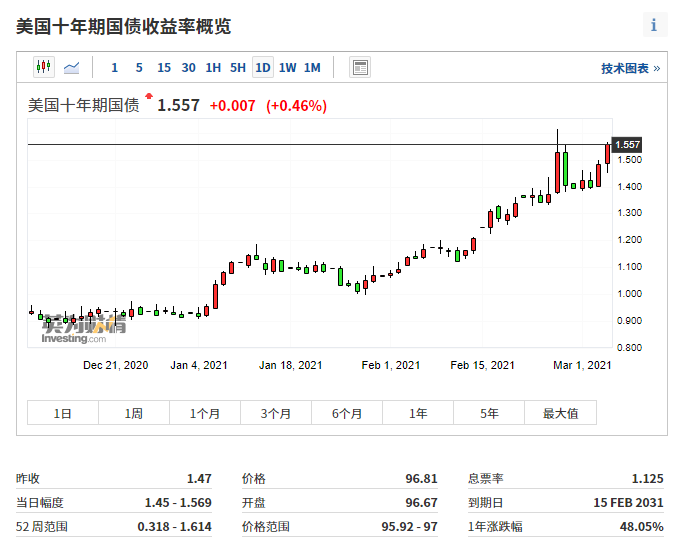This screenshot has height=543, width=681.
Task: Switch to area line chart icon
Action: (x=72, y=68)
